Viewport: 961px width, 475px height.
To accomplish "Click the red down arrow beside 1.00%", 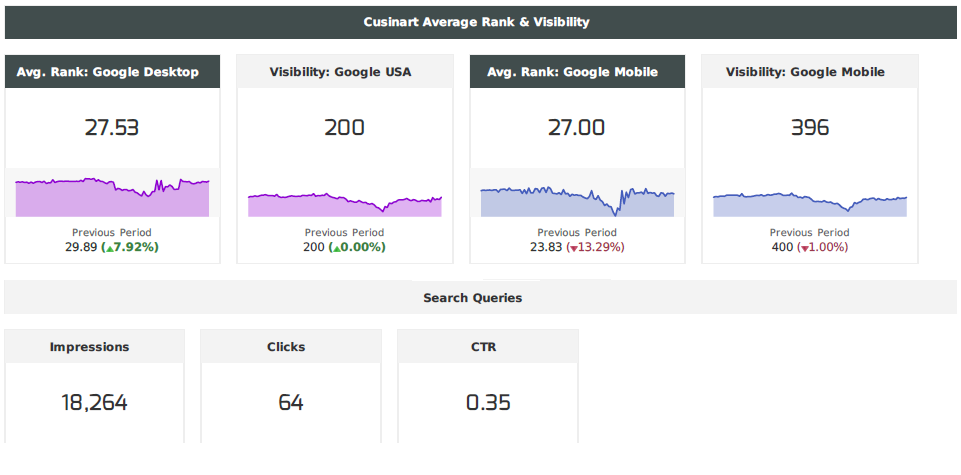I will pyautogui.click(x=803, y=248).
